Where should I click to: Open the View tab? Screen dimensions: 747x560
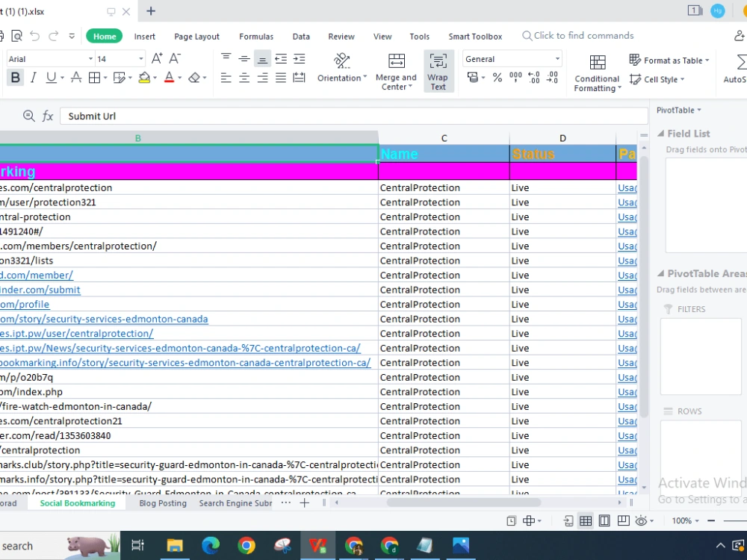[382, 37]
